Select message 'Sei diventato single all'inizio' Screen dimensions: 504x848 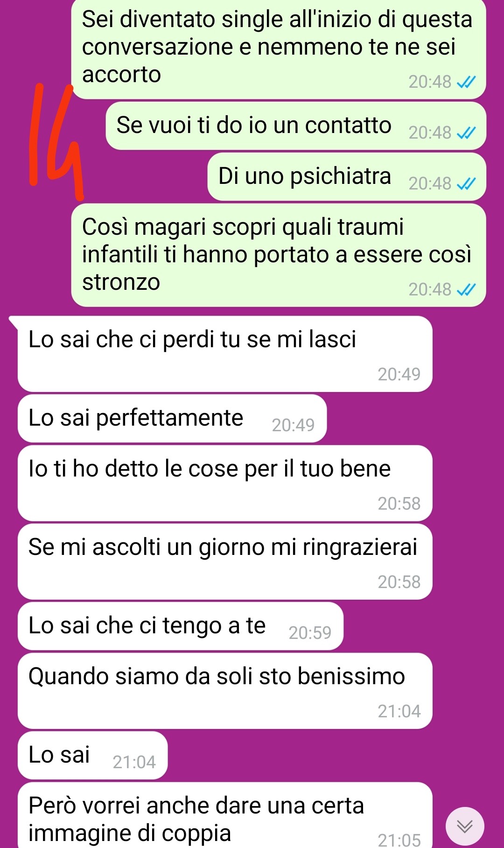click(x=279, y=49)
